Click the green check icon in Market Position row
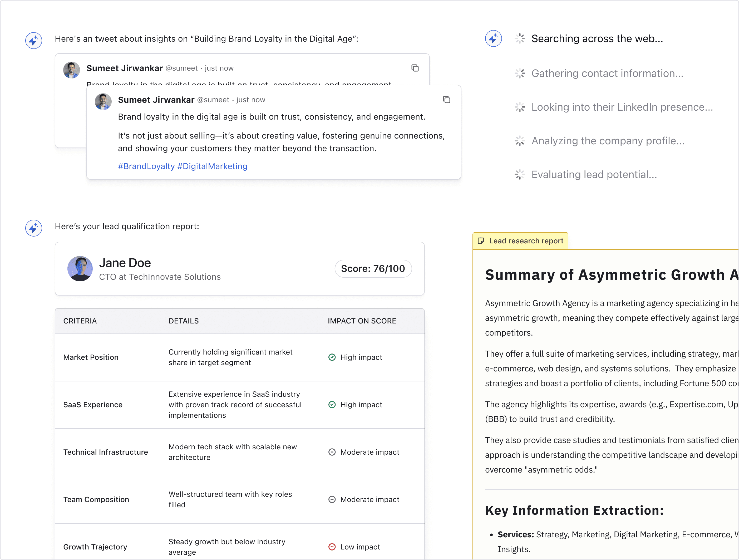Image resolution: width=739 pixels, height=560 pixels. pos(332,357)
